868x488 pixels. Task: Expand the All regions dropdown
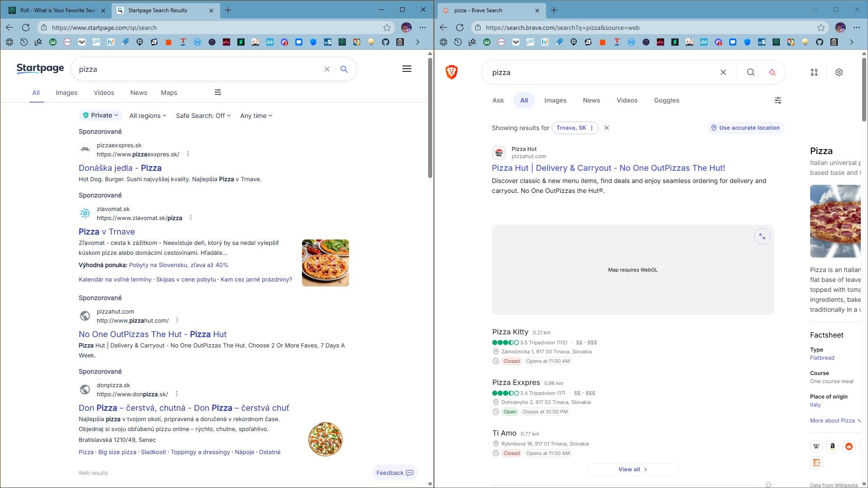coord(148,116)
